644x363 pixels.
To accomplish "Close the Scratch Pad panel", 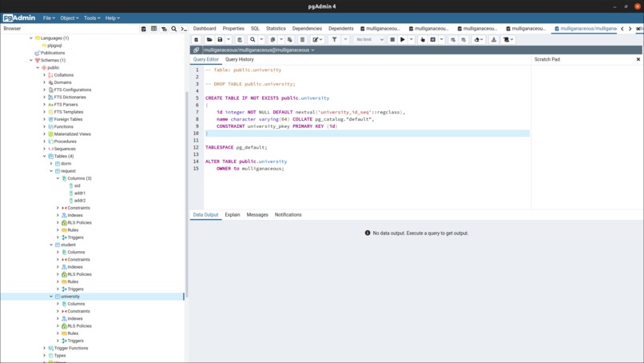I will pos(638,59).
